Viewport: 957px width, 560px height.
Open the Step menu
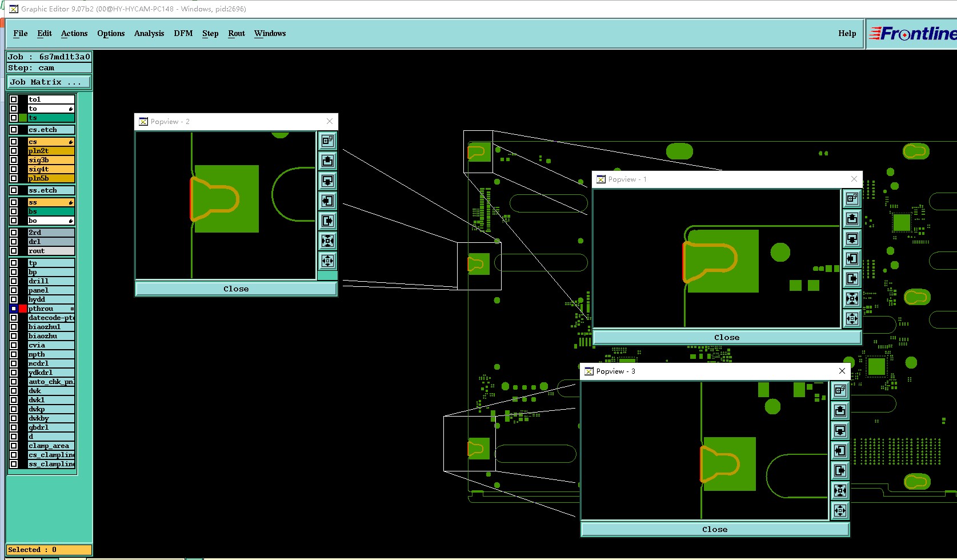tap(210, 33)
